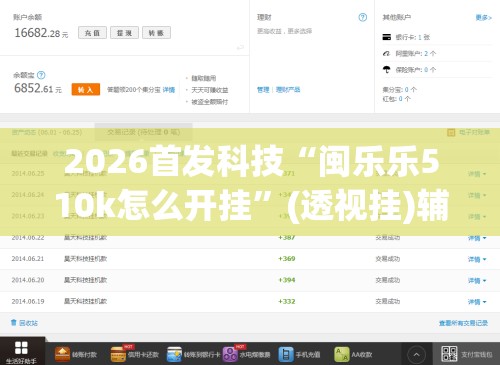Screen dimensions: 500x365
Task: Click the 银行卡 card icon
Action: [387, 37]
